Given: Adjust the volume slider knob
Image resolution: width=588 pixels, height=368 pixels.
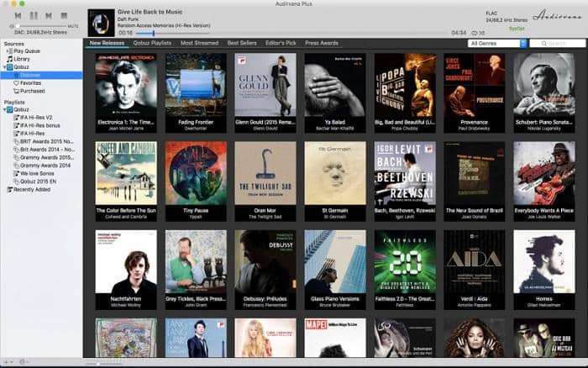Looking at the screenshot, I should coord(18,26).
